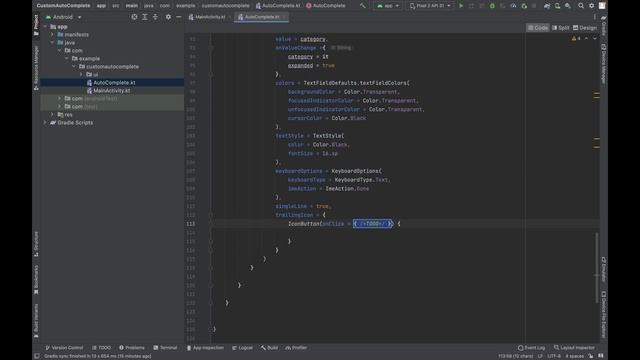
Task: Fold the trailingIcon block gutter marker
Action: 211,215
